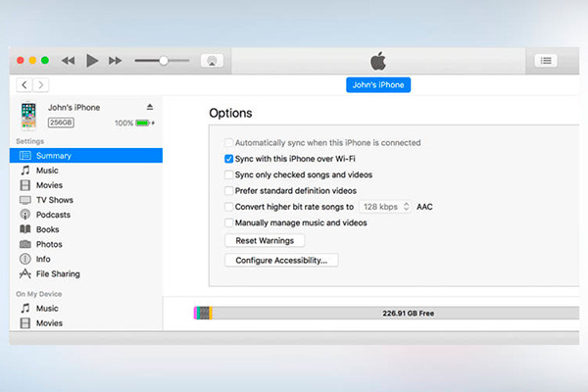588x392 pixels.
Task: Eject John's iPhone
Action: (150, 107)
